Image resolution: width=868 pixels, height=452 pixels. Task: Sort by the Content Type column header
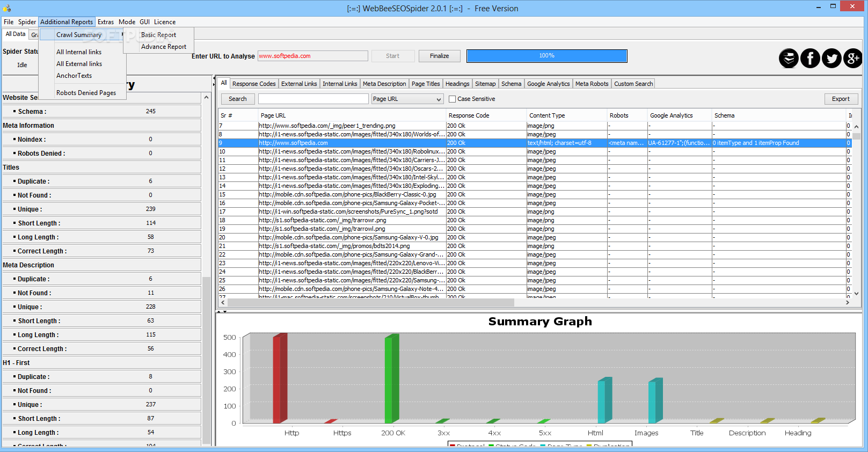(x=566, y=115)
